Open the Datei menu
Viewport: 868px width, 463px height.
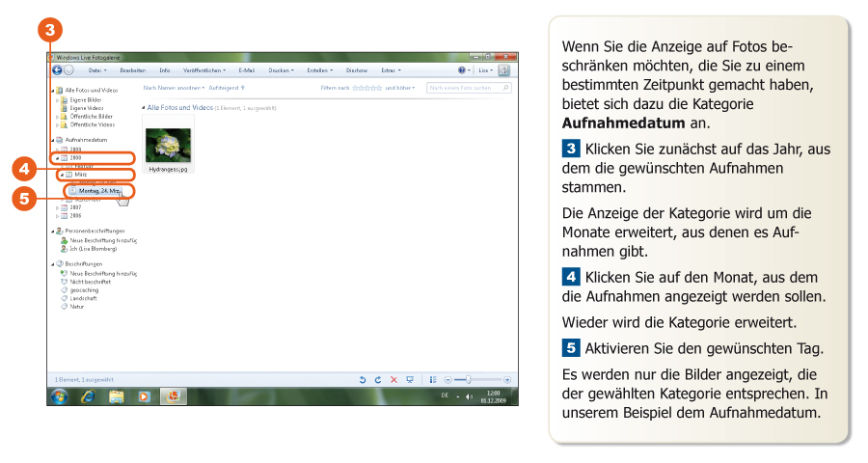tap(97, 70)
